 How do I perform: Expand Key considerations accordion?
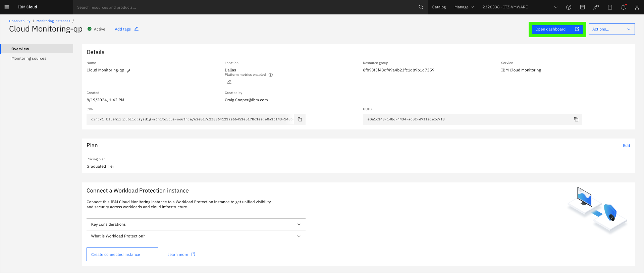[196, 224]
